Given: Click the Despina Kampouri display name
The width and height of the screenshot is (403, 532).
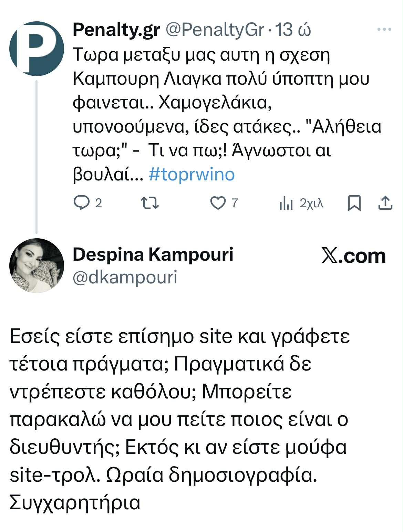Looking at the screenshot, I should [153, 254].
